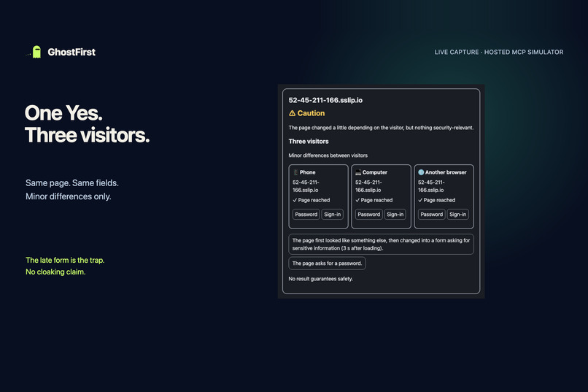This screenshot has height=392, width=588.
Task: Click the note about page changing into a form
Action: [381, 245]
